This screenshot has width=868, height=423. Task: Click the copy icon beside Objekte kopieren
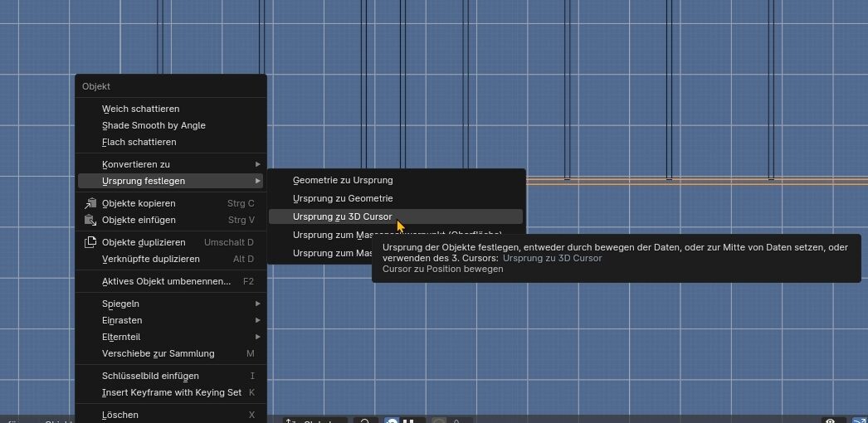[x=90, y=203]
